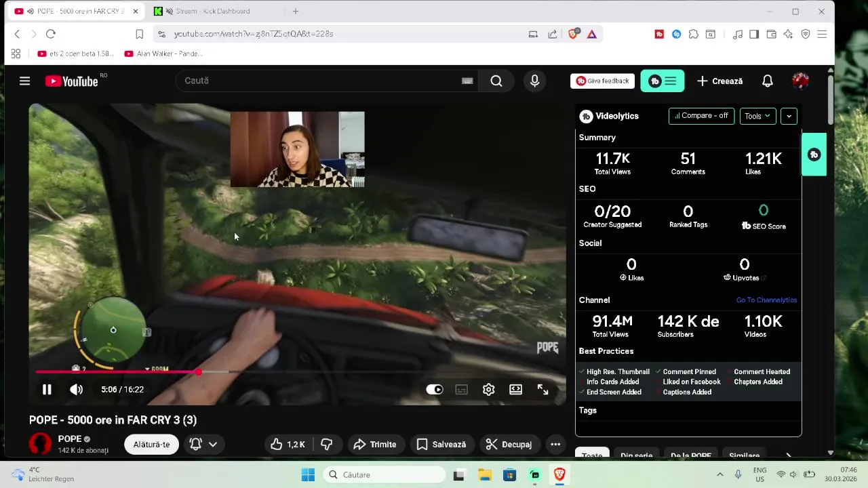Advance the filter chips right arrow
This screenshot has width=868, height=488.
coord(789,455)
